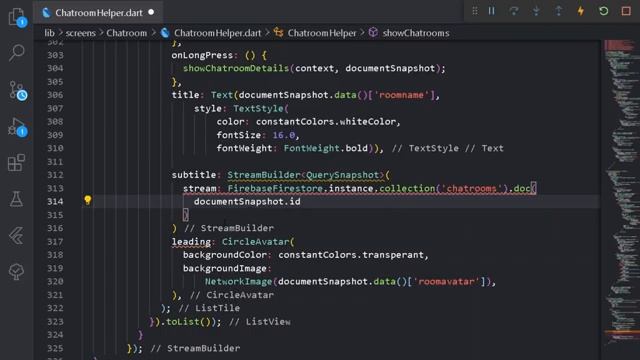640x360 pixels.
Task: Click onLongPress on line 303
Action: [202, 55]
